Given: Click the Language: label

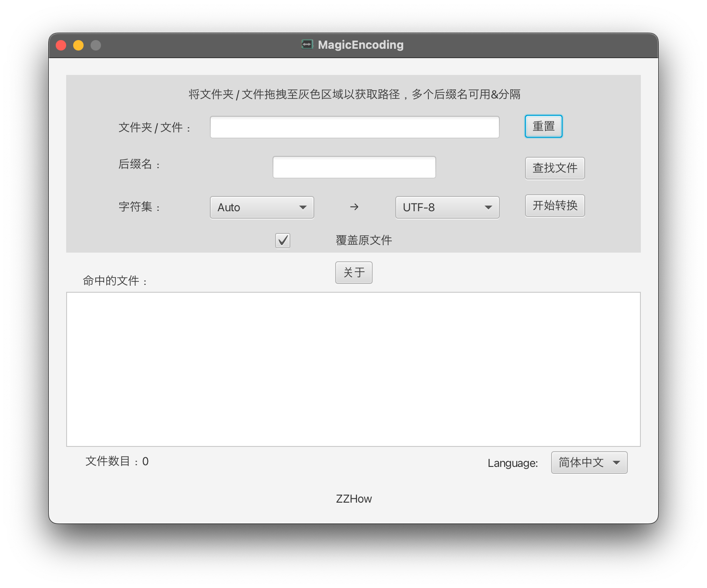Looking at the screenshot, I should tap(512, 463).
